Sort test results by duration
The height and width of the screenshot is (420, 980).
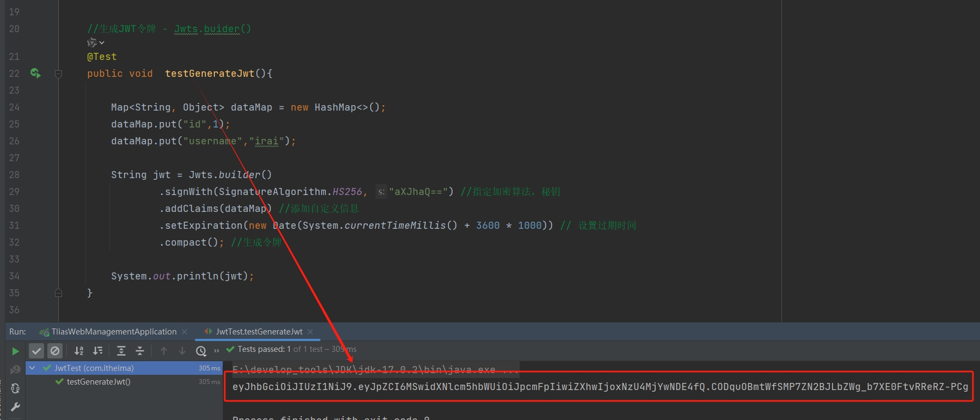(98, 351)
